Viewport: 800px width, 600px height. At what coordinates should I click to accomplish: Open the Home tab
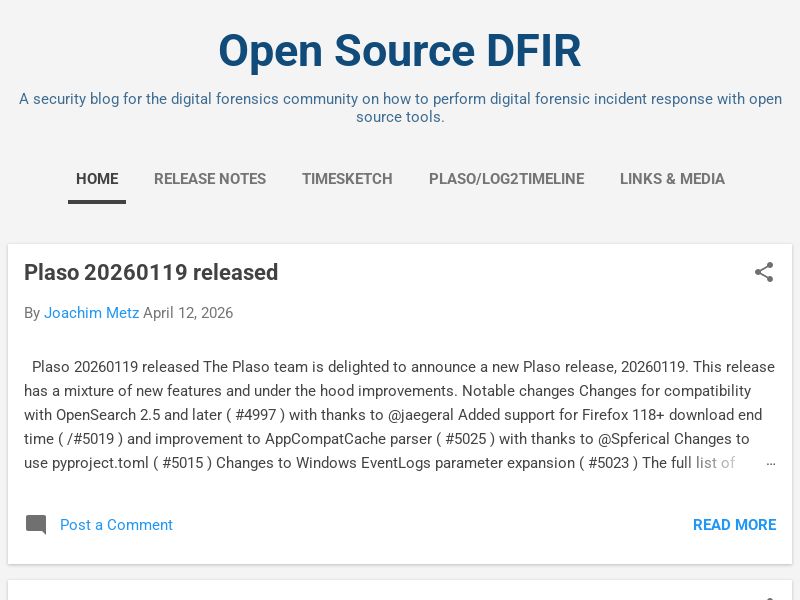97,179
